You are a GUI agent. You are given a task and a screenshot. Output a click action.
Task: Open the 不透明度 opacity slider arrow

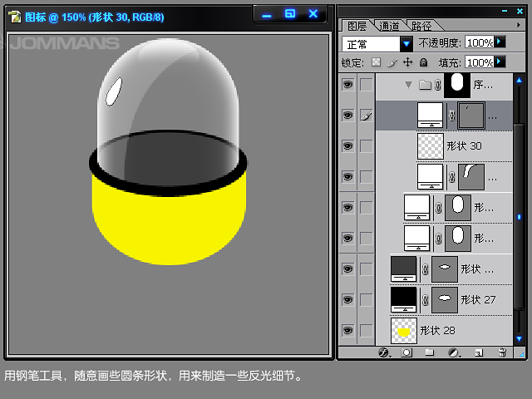pyautogui.click(x=500, y=42)
